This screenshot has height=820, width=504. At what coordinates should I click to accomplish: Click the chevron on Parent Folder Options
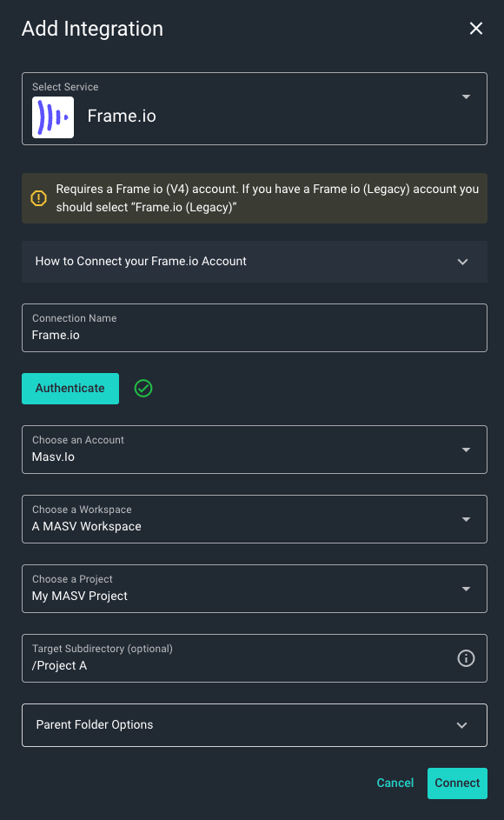point(462,724)
